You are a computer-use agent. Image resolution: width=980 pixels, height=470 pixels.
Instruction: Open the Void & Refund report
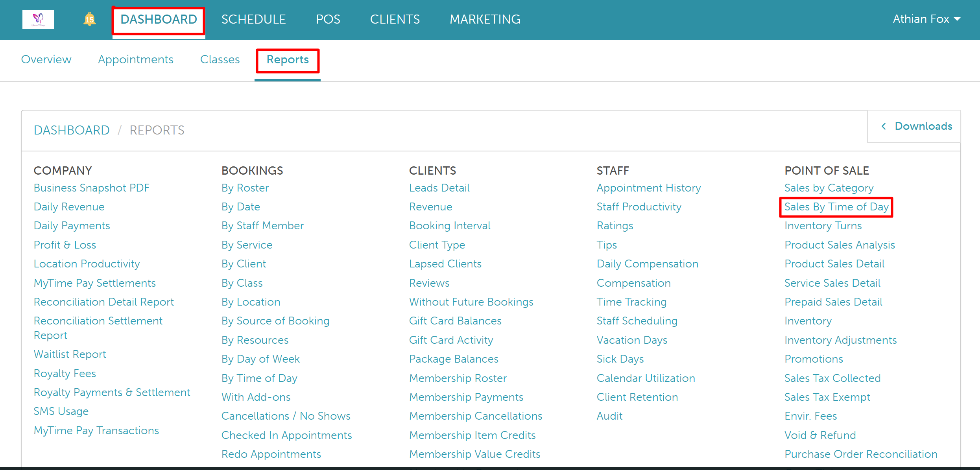820,435
